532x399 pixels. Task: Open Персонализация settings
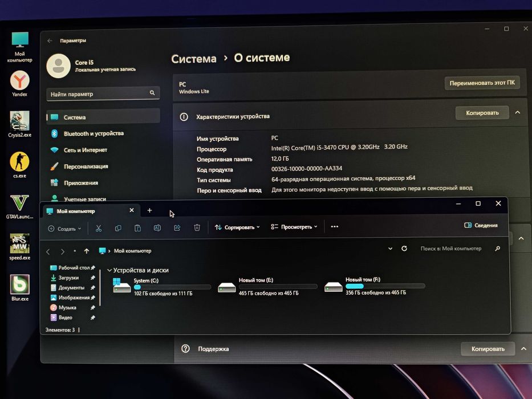[x=103, y=166]
